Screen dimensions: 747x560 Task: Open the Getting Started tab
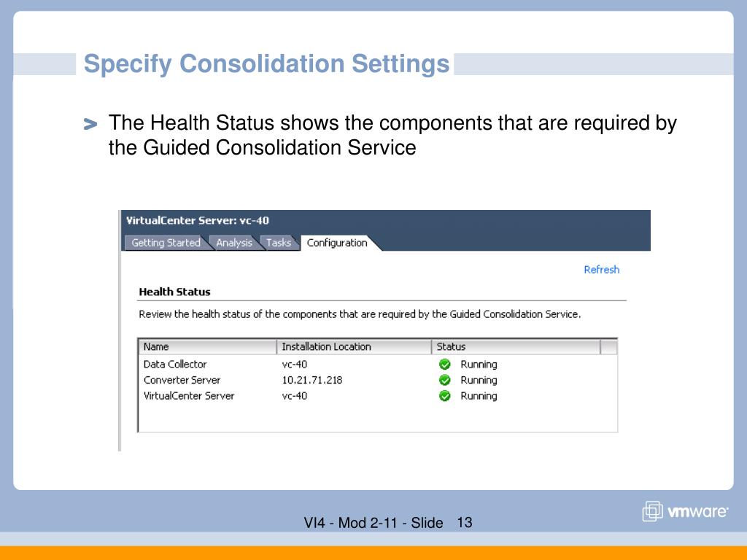click(166, 243)
